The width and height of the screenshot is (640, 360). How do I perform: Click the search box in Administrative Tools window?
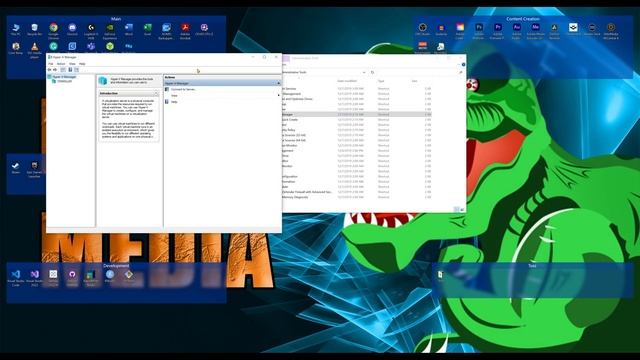pyautogui.click(x=420, y=72)
